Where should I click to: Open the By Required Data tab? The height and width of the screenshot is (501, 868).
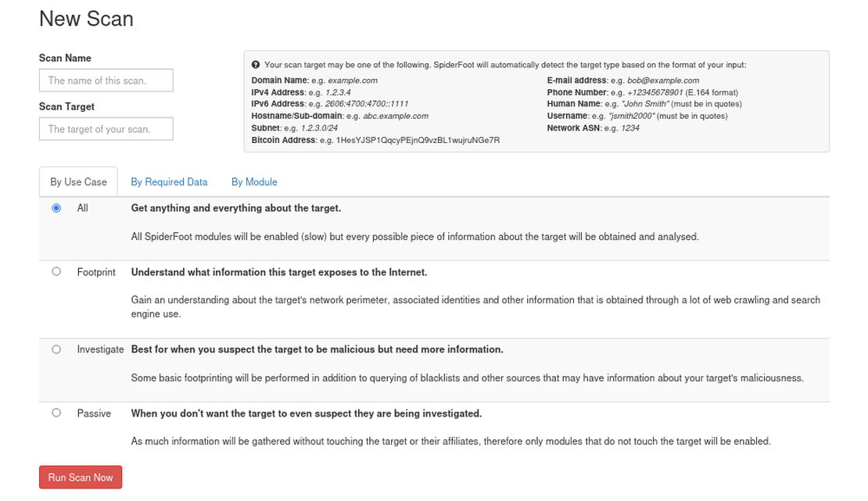pos(169,182)
